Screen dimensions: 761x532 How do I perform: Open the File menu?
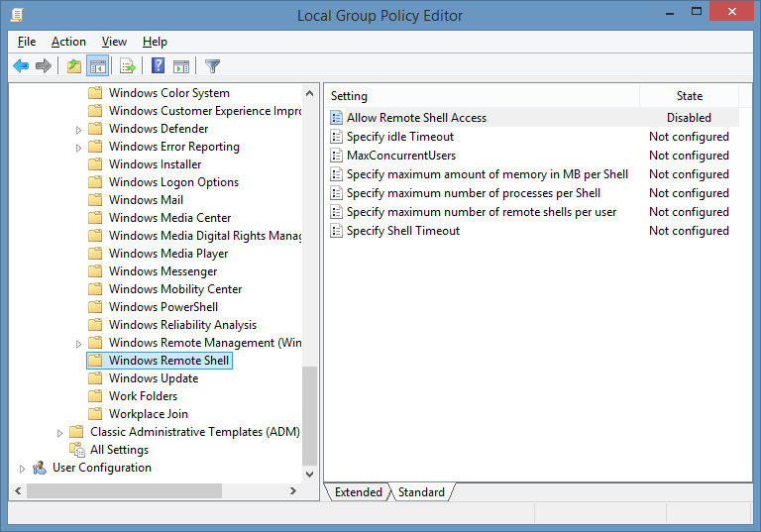pos(27,42)
